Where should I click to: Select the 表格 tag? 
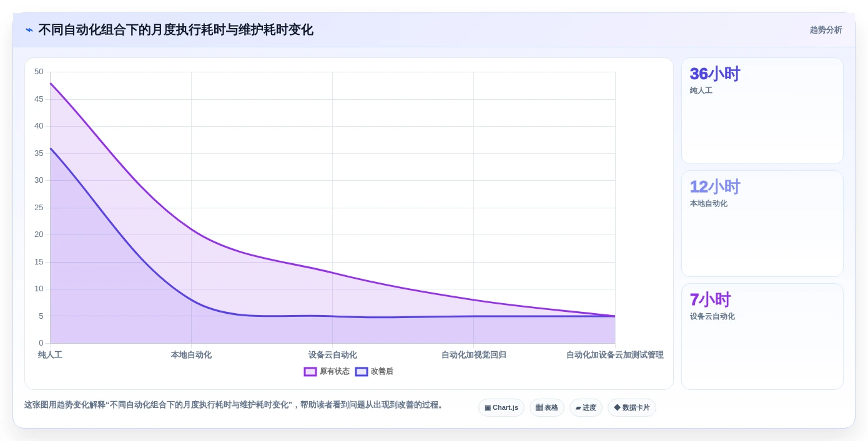(x=547, y=408)
